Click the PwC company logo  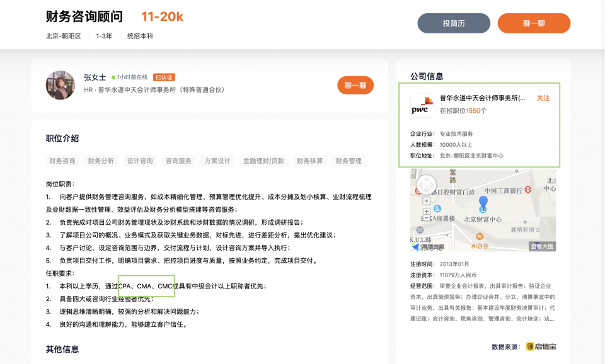click(422, 105)
